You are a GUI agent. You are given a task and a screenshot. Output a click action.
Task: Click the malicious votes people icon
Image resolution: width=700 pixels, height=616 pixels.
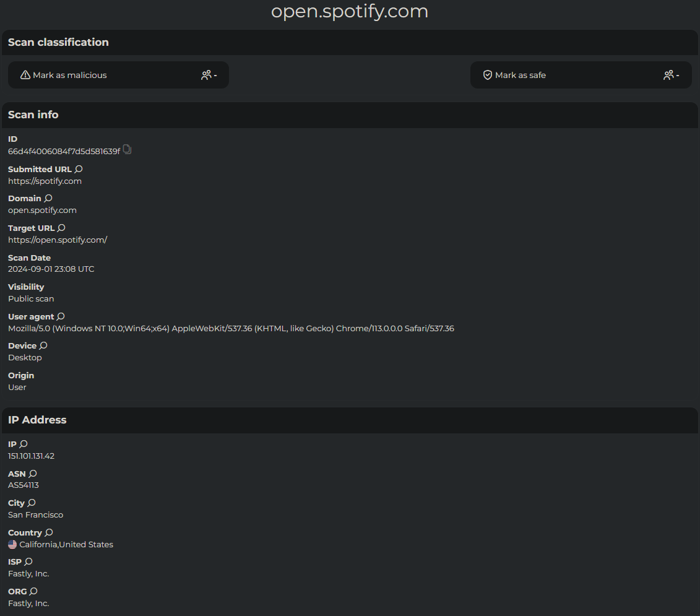click(207, 75)
